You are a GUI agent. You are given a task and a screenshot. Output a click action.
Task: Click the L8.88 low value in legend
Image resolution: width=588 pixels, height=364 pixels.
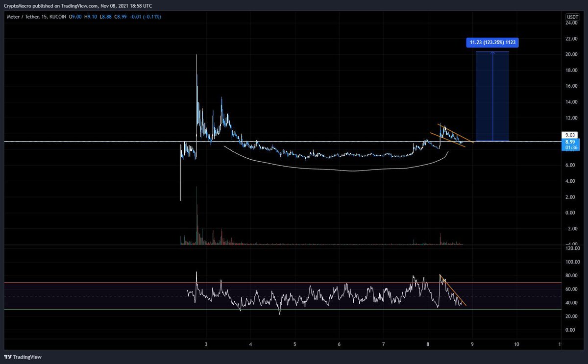click(x=106, y=17)
